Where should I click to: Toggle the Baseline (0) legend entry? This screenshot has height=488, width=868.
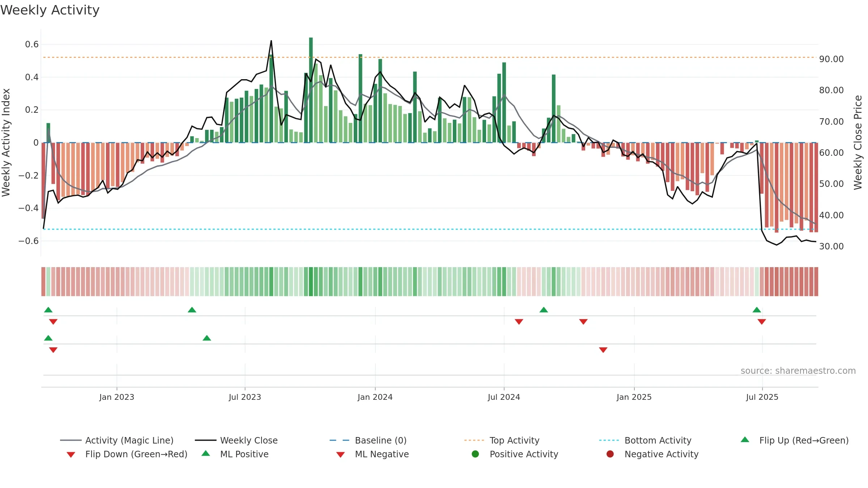point(368,440)
